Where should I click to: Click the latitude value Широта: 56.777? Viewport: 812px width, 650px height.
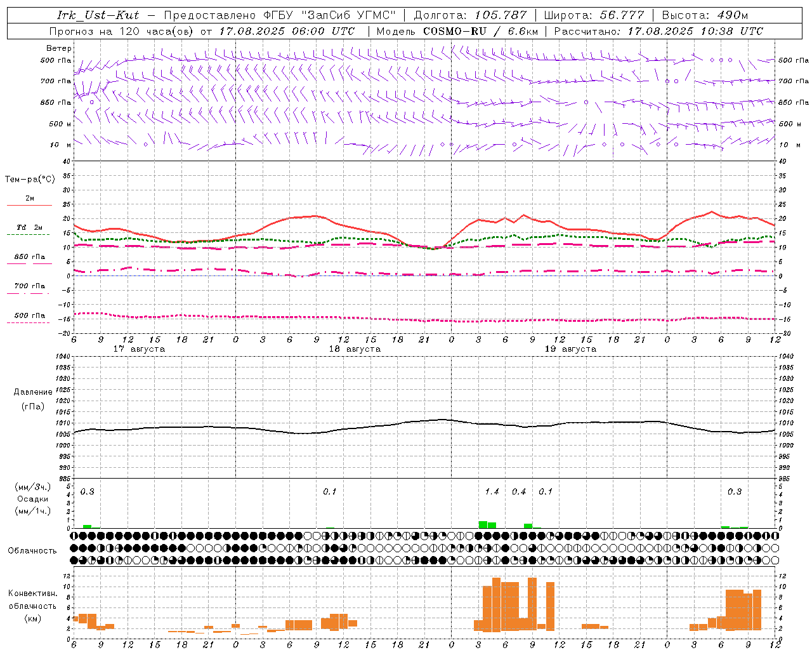tap(594, 15)
